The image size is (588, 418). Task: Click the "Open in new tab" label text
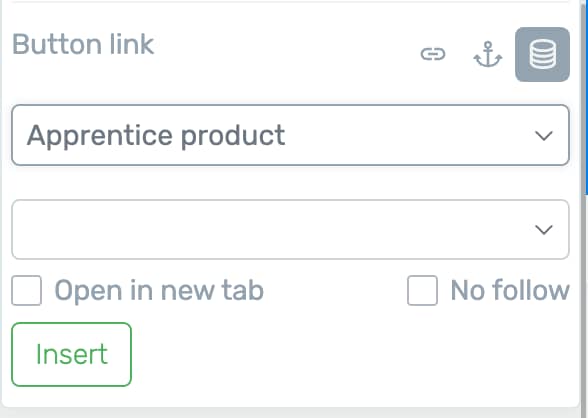coord(159,291)
